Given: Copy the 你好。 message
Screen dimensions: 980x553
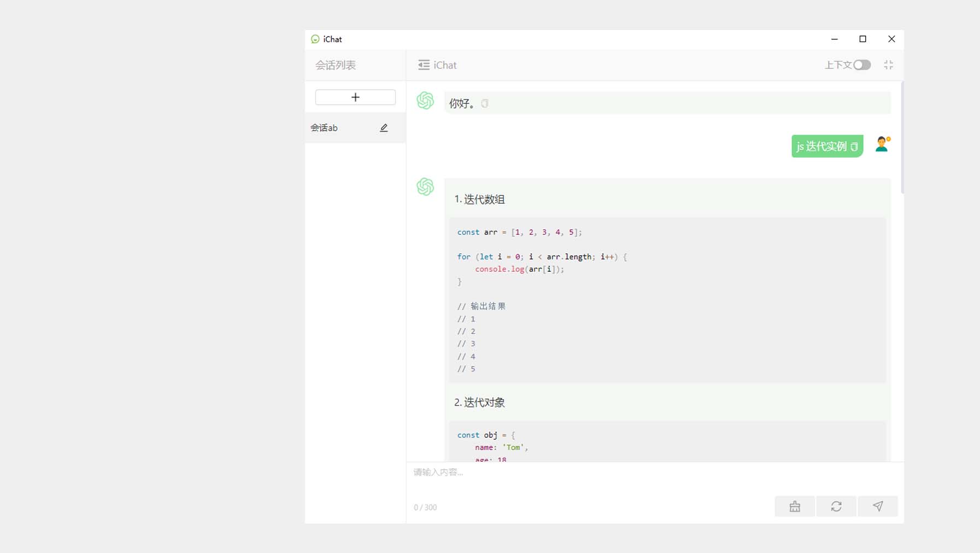Looking at the screenshot, I should click(485, 103).
